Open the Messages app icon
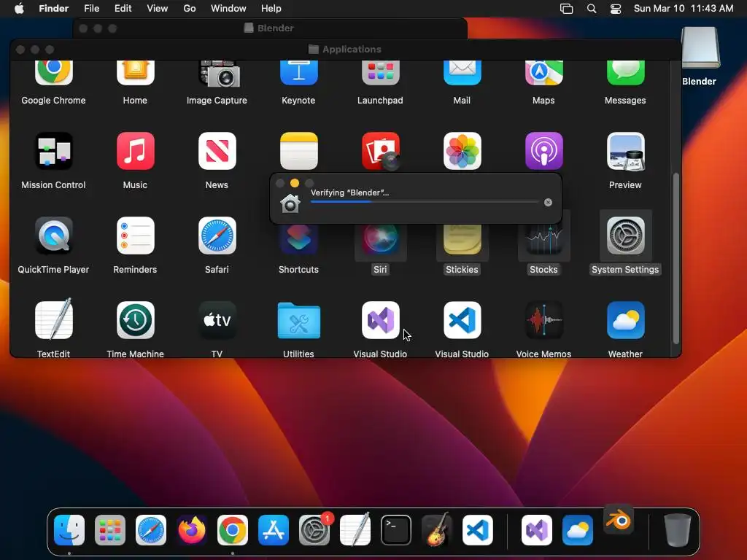This screenshot has height=560, width=747. click(x=625, y=73)
